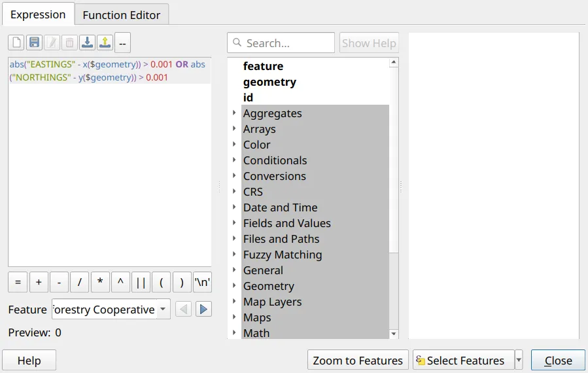Viewport: 588px width, 373px height.
Task: Expand the Maps group
Action: [x=234, y=317]
